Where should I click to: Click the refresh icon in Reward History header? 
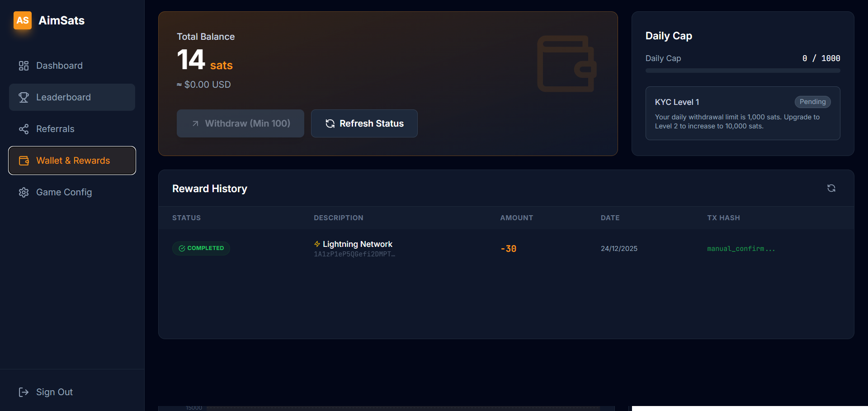point(831,188)
